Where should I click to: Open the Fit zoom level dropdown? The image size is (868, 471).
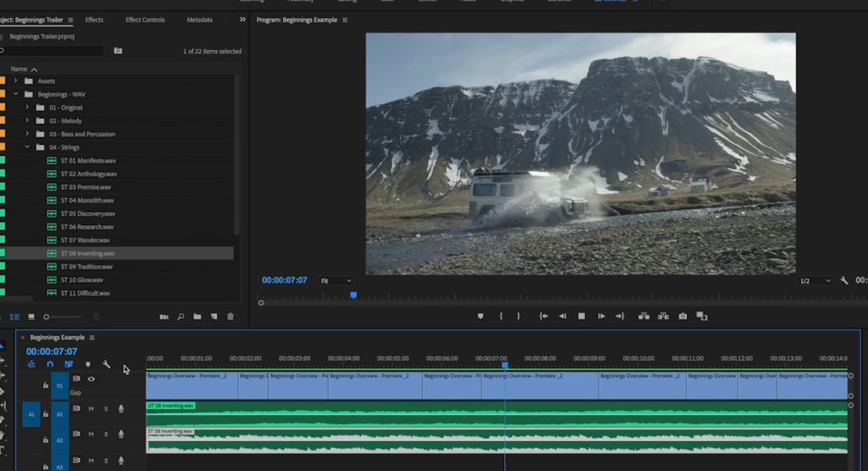[x=335, y=281]
